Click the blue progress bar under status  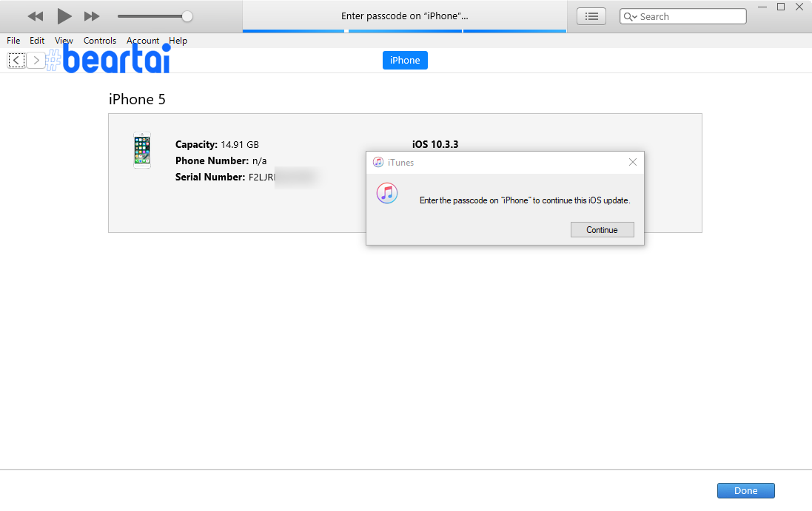(404, 31)
